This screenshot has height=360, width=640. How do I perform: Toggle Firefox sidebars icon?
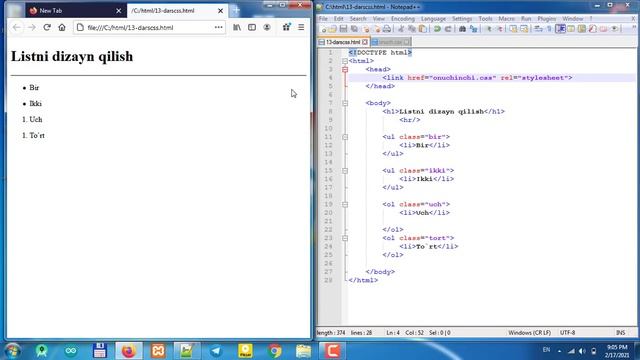point(252,27)
